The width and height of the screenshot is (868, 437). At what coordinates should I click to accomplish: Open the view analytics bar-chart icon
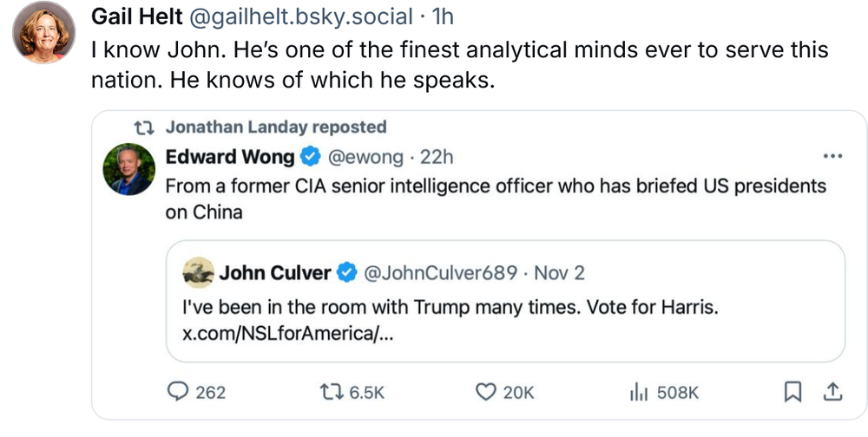pyautogui.click(x=639, y=392)
